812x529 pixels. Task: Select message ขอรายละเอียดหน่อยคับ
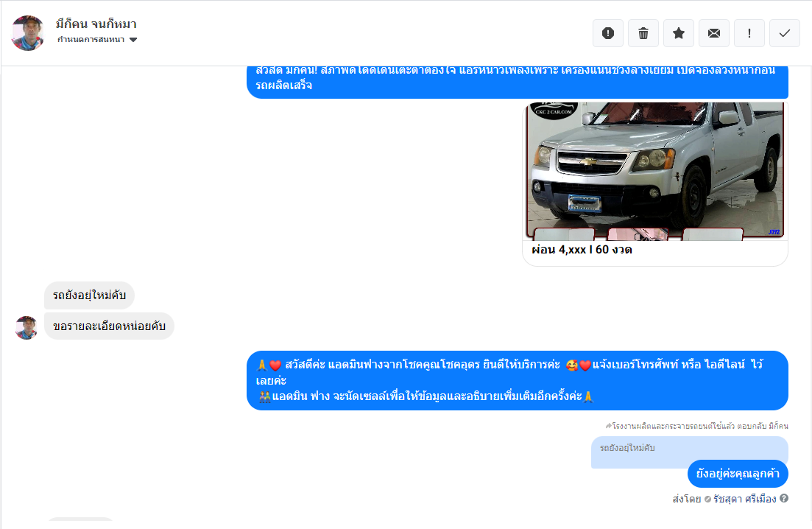click(x=109, y=326)
